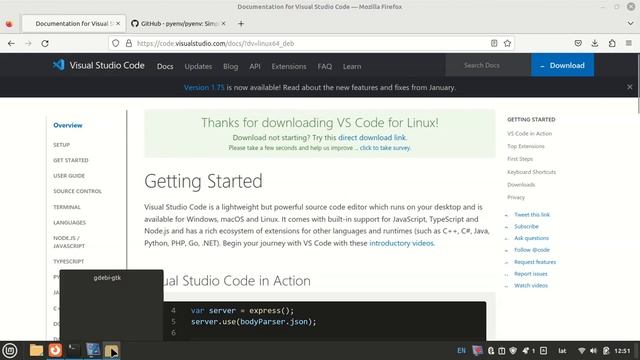Toggle reader view icon in address bar
Image resolution: width=640 pixels, height=360 pixels.
[x=494, y=43]
